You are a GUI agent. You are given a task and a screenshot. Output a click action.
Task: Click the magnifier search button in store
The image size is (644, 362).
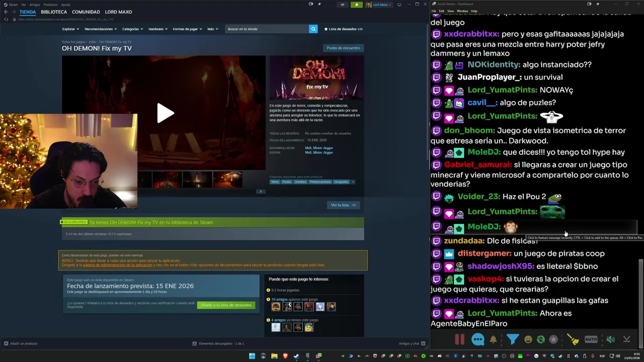point(313,29)
